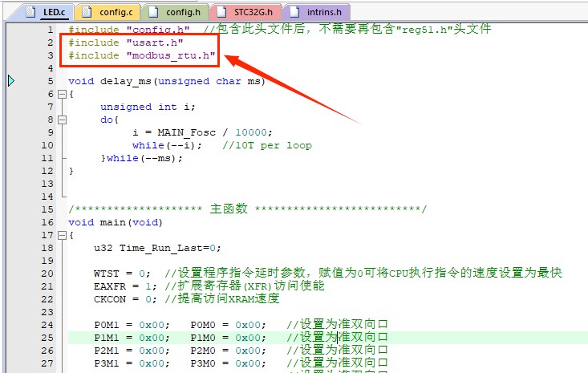Collapse the do-while loop fold at line 8
This screenshot has height=373, width=588.
(x=61, y=120)
